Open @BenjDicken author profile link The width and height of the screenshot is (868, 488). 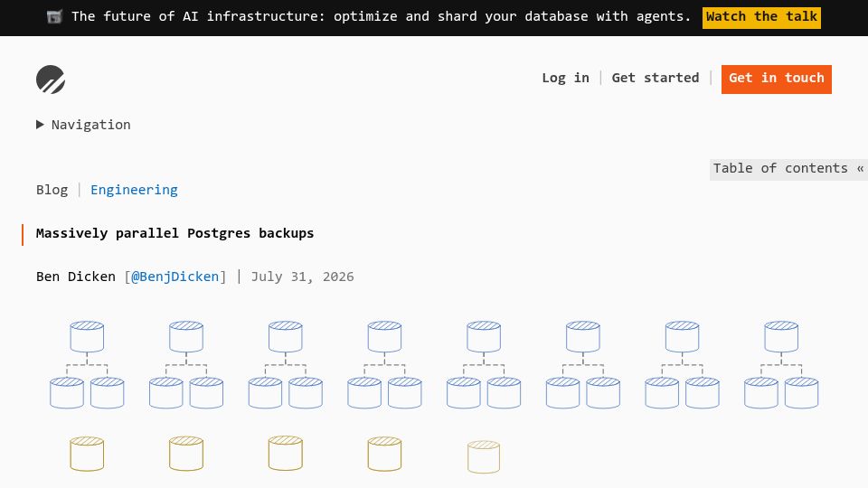tap(175, 277)
